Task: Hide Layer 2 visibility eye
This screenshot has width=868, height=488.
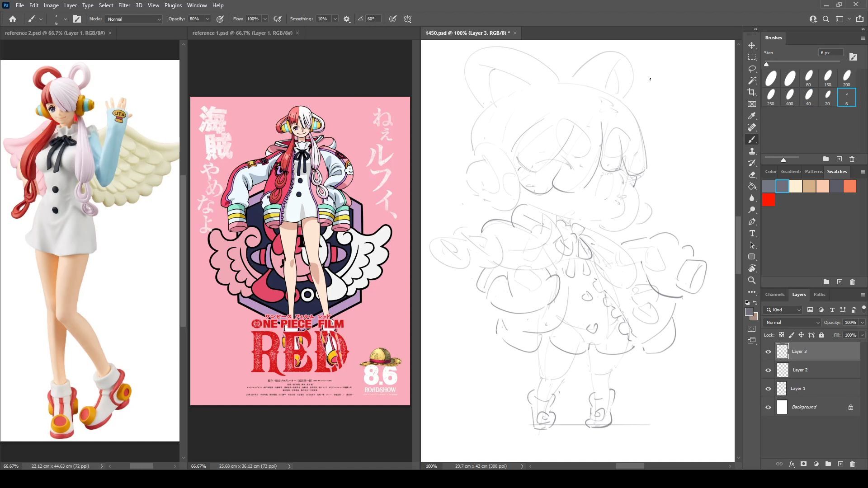Action: click(768, 370)
